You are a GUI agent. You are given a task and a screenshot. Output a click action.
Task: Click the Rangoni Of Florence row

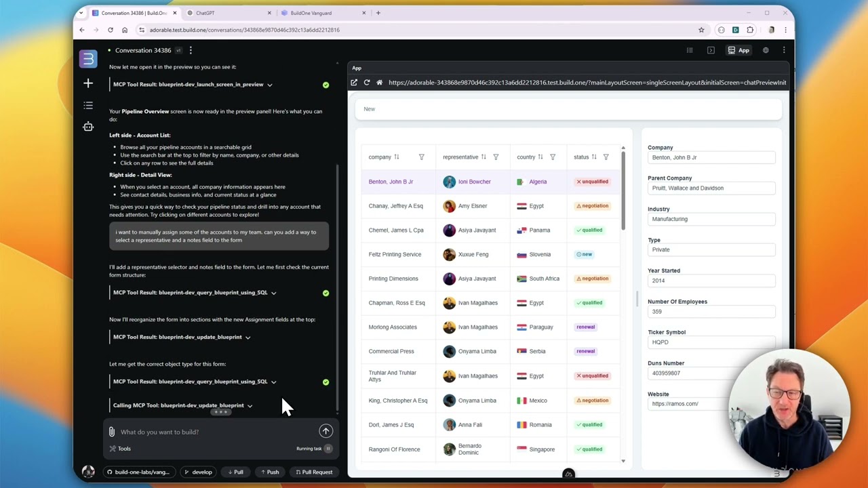point(491,449)
